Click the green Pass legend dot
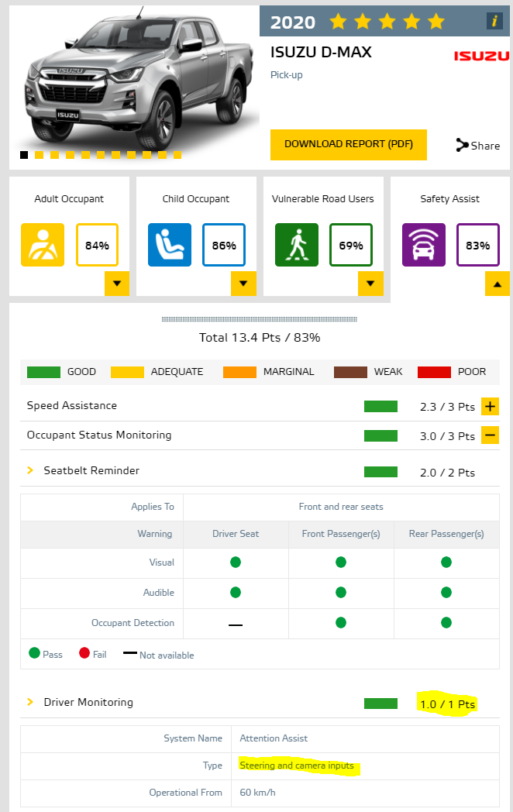The width and height of the screenshot is (513, 812). click(x=34, y=652)
